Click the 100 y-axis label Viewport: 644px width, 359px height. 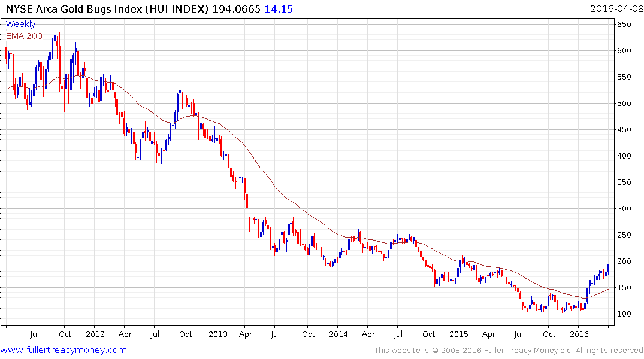(624, 314)
